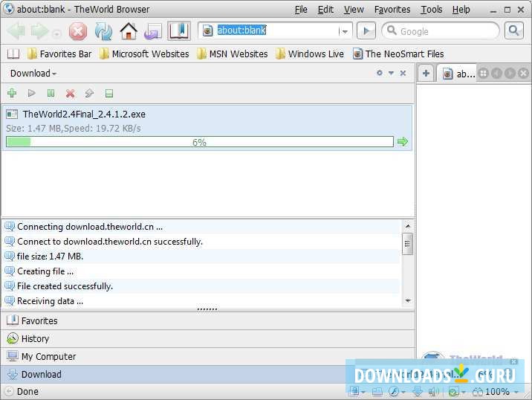Click the new tab plus button
The width and height of the screenshot is (532, 400).
pos(426,74)
